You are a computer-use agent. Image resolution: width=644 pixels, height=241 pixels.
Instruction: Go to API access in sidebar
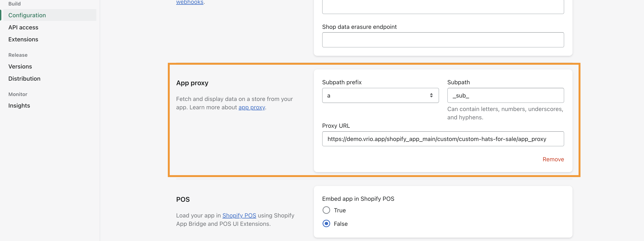click(23, 27)
